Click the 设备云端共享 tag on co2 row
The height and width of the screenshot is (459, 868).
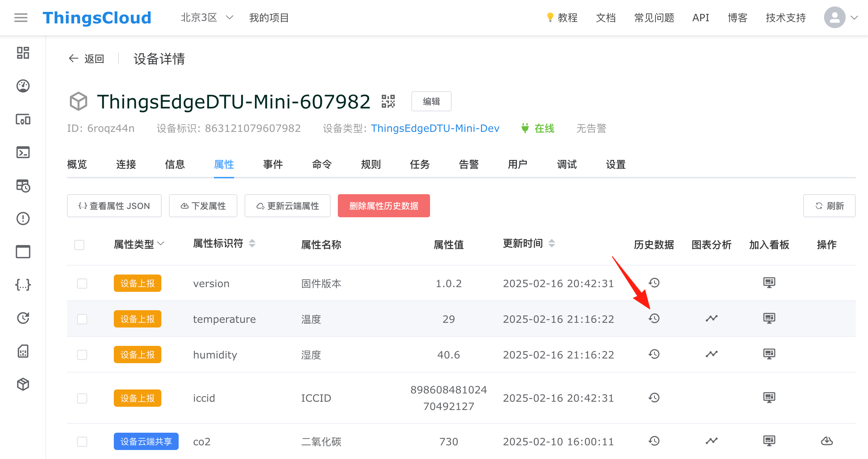146,441
